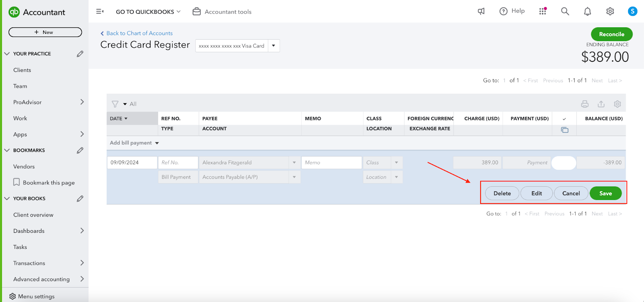Viewport: 644px width, 302px height.
Task: Click the $389.00 ending balance
Action: click(x=605, y=57)
